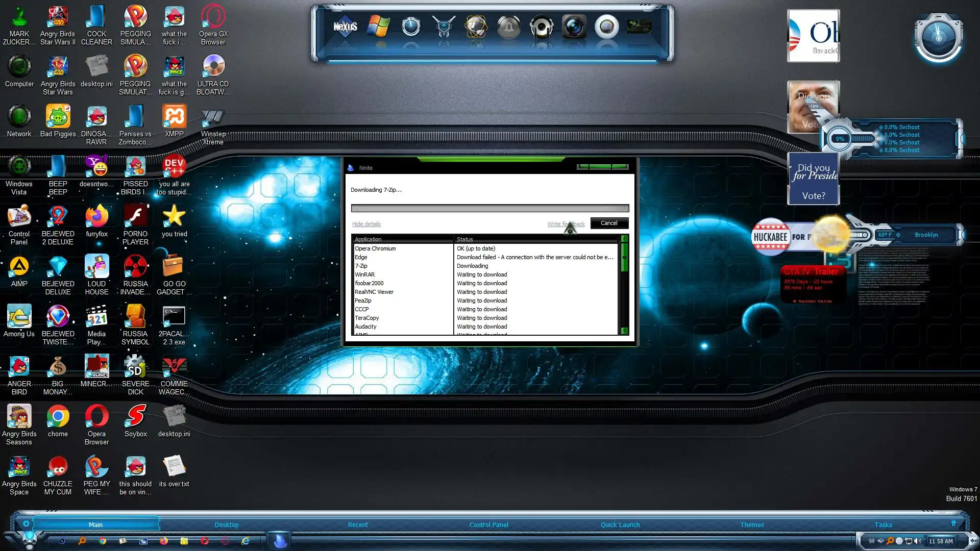This screenshot has width=980, height=551.
Task: Open the Nexus logo in the dock
Action: pos(345,27)
